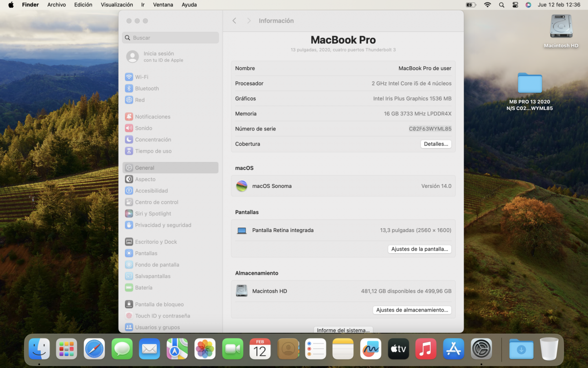Click the Informe del sistema button
The image size is (588, 368).
click(343, 330)
